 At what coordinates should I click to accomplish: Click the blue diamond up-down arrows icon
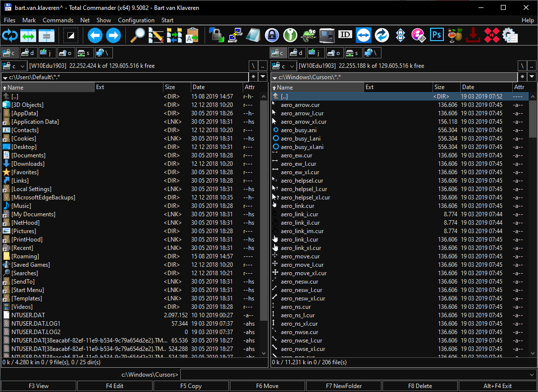(x=400, y=35)
